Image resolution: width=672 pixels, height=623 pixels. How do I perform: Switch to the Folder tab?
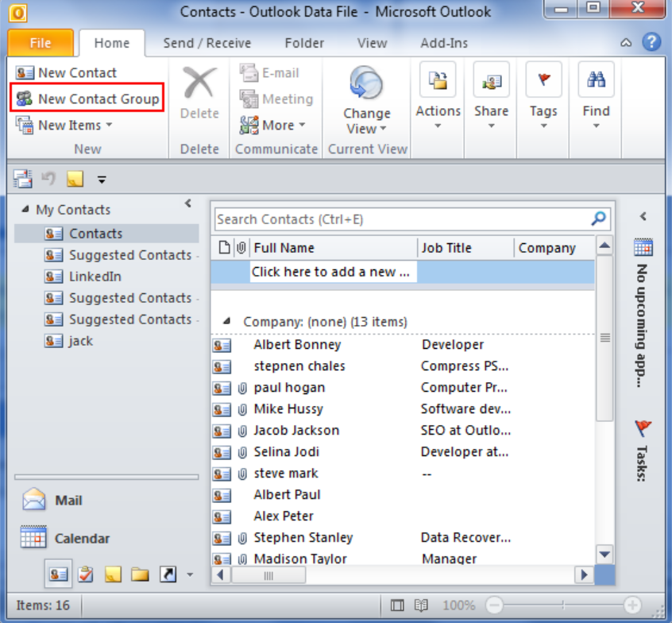tap(304, 43)
